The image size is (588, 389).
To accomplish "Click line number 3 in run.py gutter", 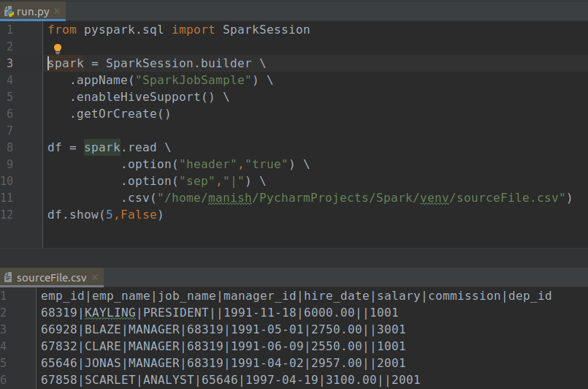I will [9, 63].
